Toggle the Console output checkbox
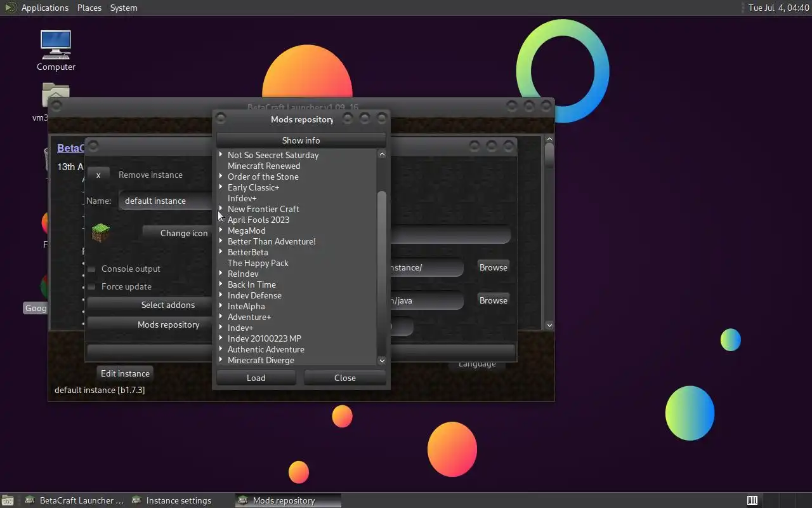Screen dimensions: 812x508 [x=91, y=269]
